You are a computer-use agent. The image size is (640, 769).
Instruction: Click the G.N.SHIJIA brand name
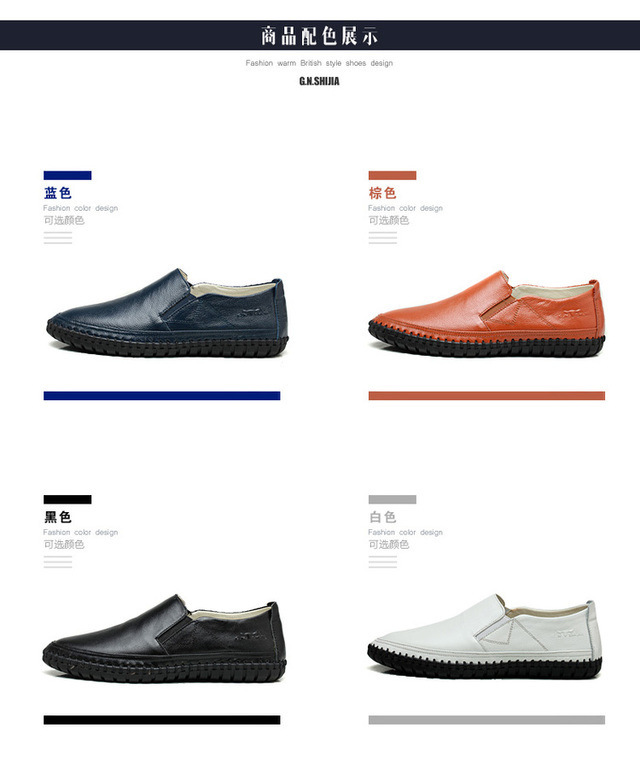coord(319,81)
